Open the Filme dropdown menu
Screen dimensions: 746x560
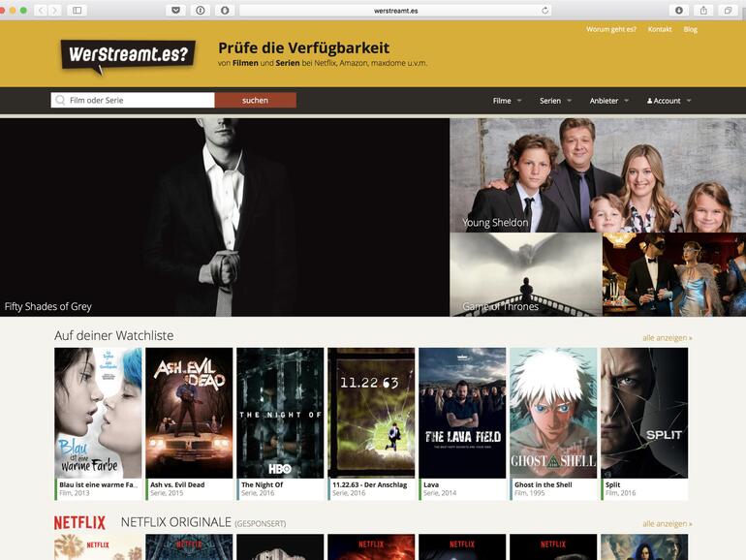coord(507,101)
